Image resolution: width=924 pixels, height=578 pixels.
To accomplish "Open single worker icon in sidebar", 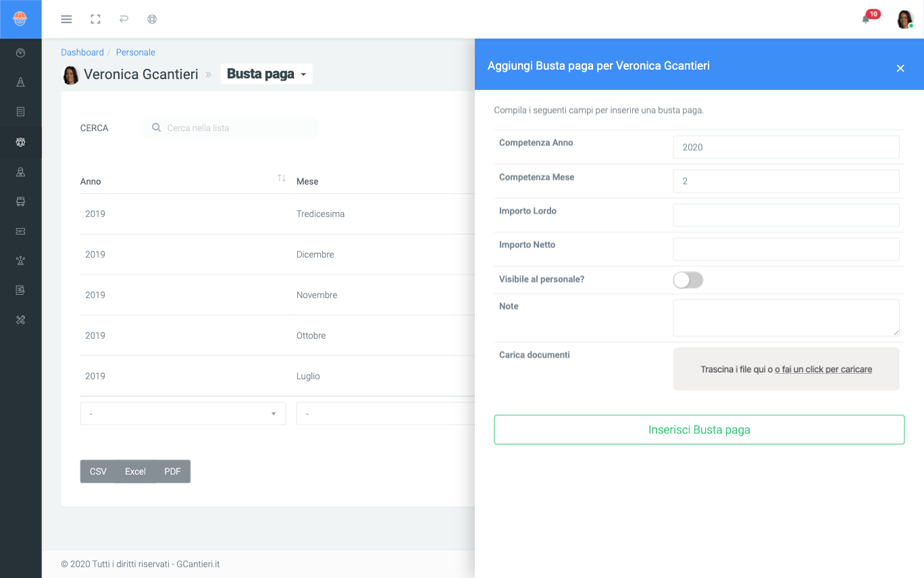I will pyautogui.click(x=20, y=172).
